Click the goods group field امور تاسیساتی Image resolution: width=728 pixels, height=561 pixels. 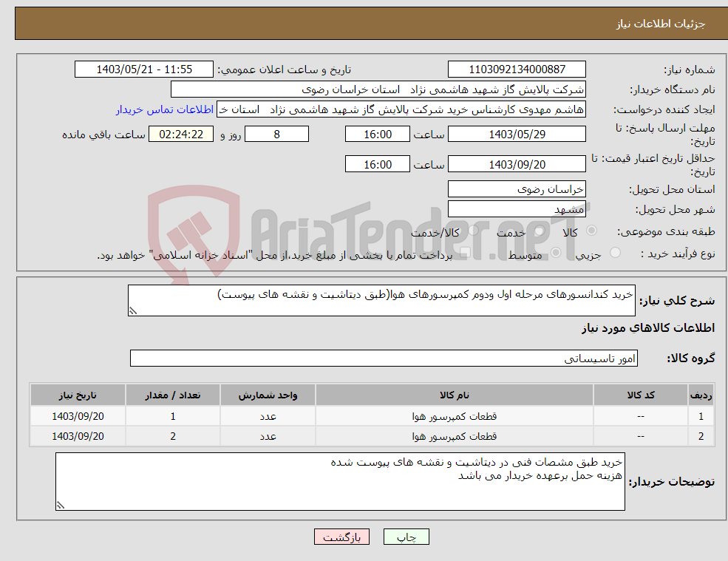click(384, 358)
